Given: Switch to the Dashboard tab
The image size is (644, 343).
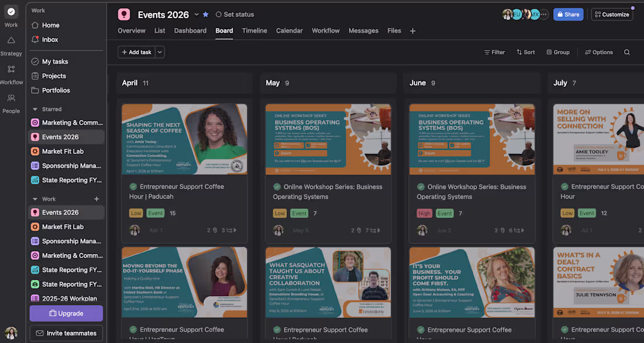Looking at the screenshot, I should [190, 31].
